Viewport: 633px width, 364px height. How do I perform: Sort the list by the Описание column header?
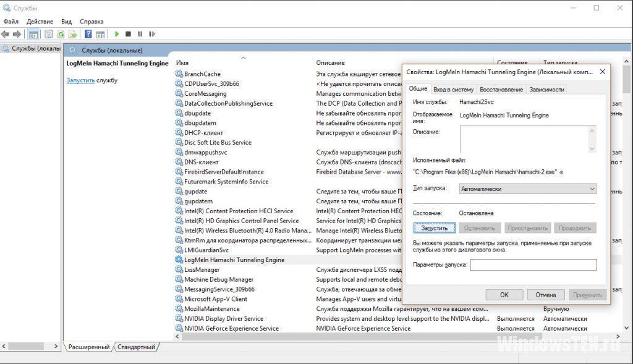[x=330, y=62]
